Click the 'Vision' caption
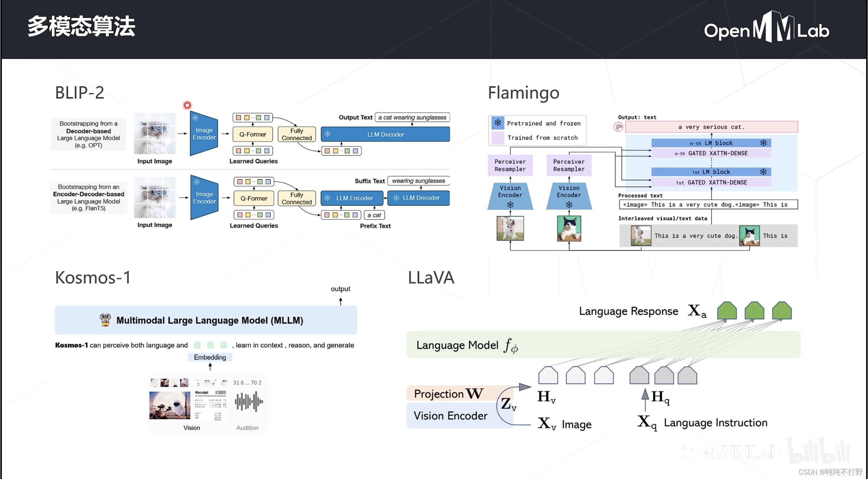 click(192, 428)
